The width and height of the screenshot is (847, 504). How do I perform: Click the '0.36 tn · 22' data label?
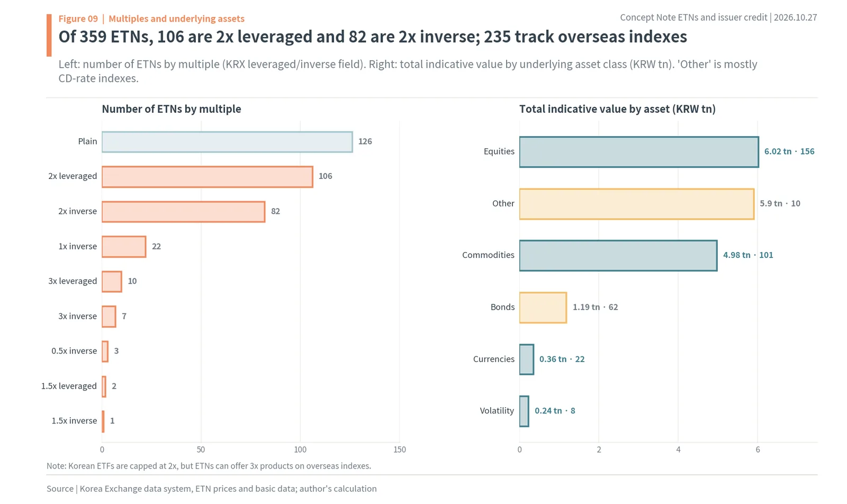click(x=562, y=359)
